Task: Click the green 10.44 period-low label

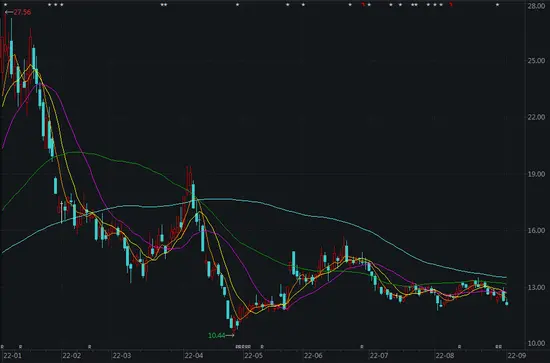Action: coord(216,335)
